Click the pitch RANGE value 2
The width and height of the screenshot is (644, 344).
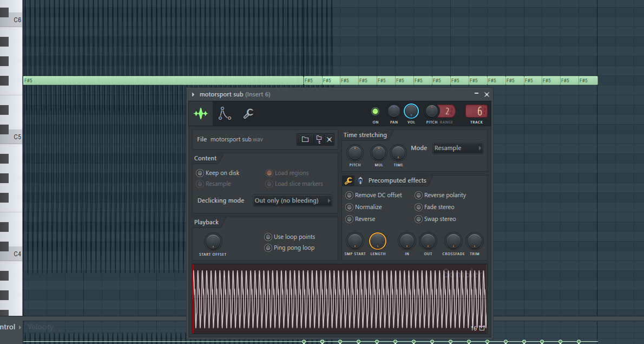click(447, 112)
